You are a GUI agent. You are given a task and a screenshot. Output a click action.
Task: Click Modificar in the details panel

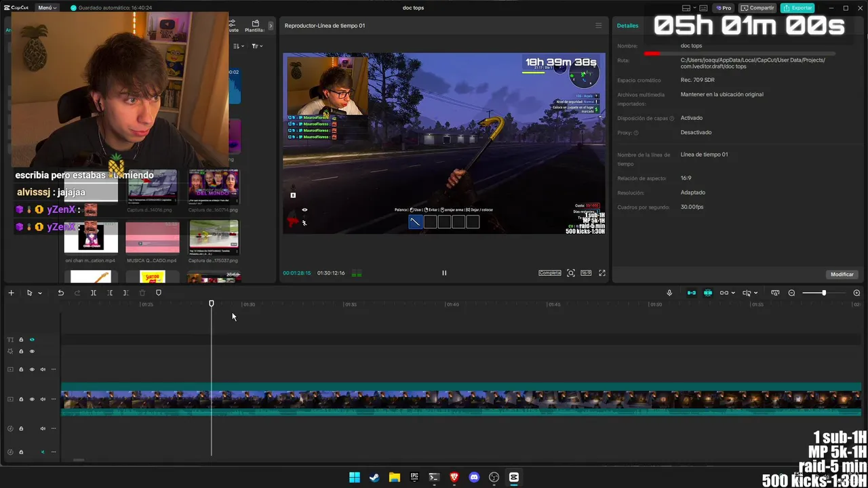coord(842,274)
